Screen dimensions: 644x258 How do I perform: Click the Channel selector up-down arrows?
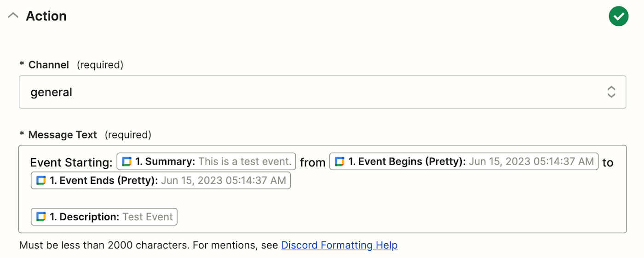click(x=611, y=92)
